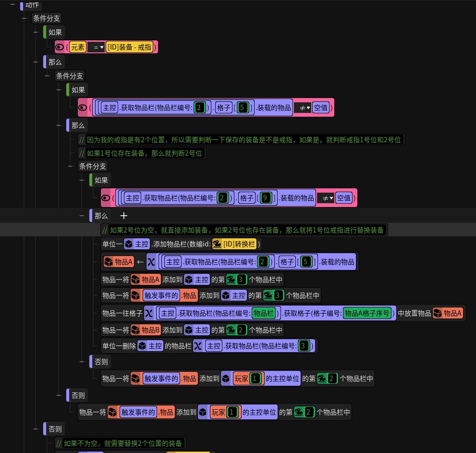This screenshot has height=453, width=476.
Task: Click 格子 block in 物品A assignment row
Action: [x=287, y=262]
